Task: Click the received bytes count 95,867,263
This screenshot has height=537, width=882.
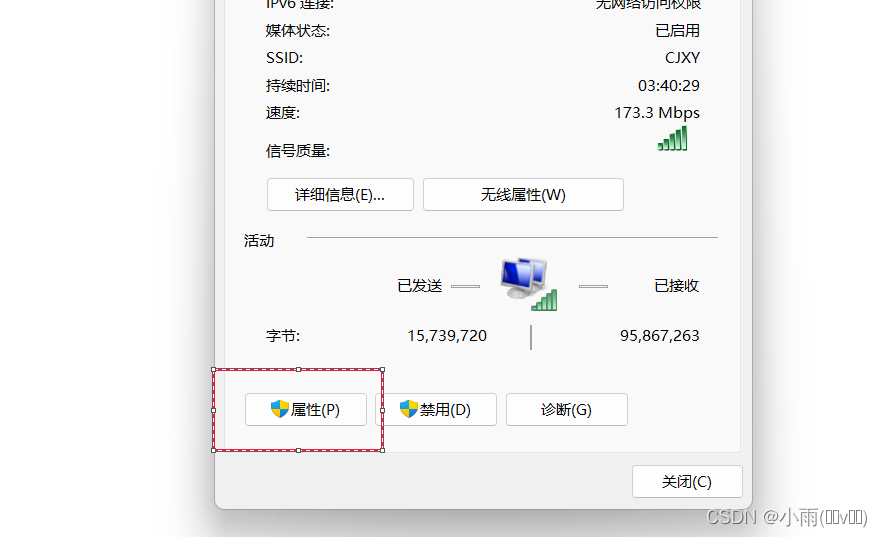Action: point(660,336)
